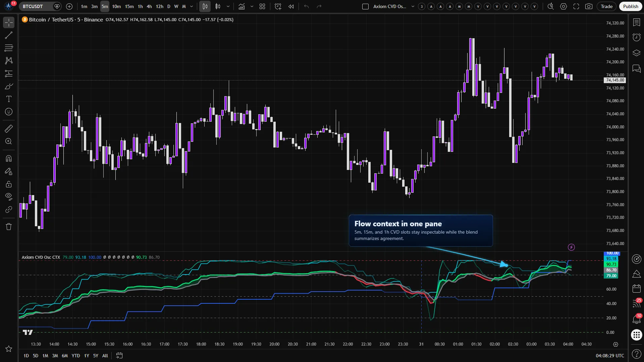Image resolution: width=644 pixels, height=362 pixels.
Task: Create a new alert
Action: 278,6
